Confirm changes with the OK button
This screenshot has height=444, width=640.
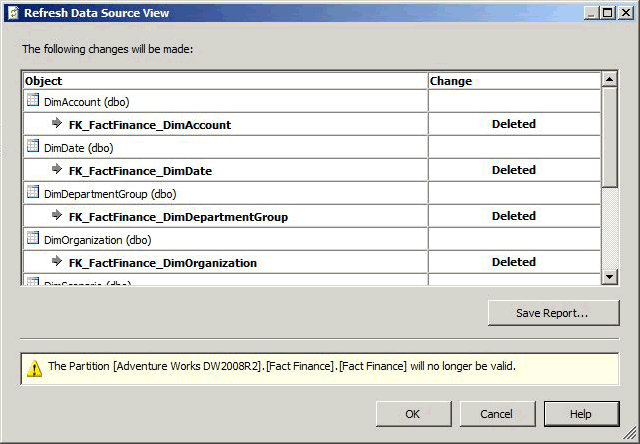coord(413,414)
